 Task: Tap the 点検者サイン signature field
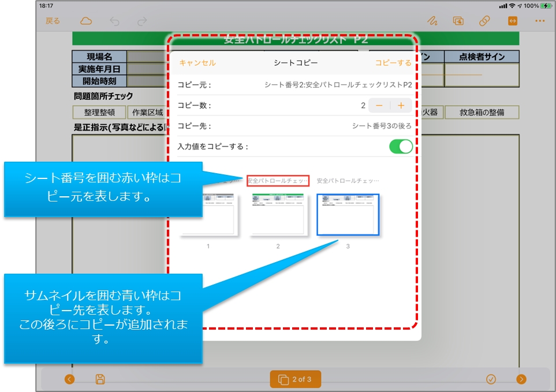(x=482, y=75)
